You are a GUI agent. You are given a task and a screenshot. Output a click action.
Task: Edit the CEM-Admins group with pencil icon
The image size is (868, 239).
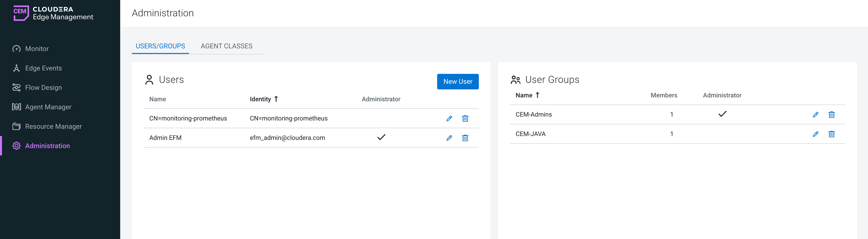click(x=815, y=115)
